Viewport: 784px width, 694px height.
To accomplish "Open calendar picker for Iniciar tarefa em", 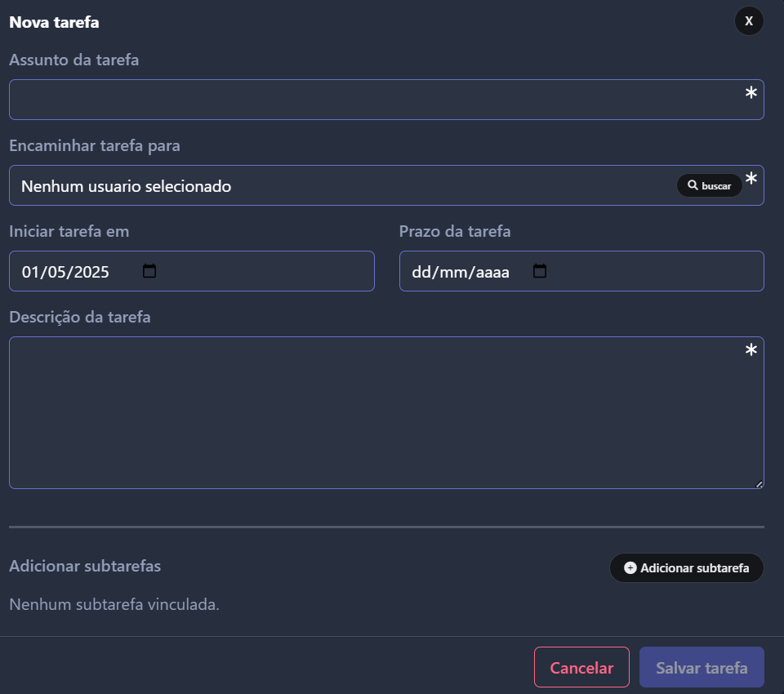I will (x=149, y=271).
